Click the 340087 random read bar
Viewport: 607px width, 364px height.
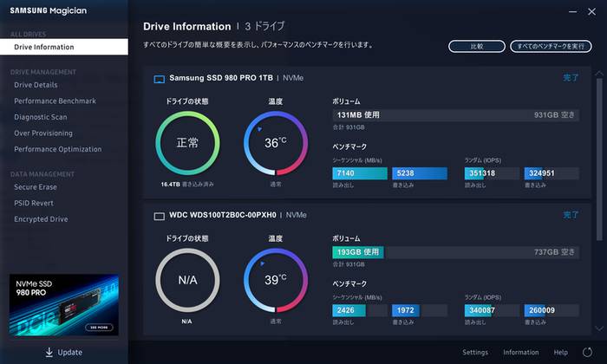click(x=492, y=310)
